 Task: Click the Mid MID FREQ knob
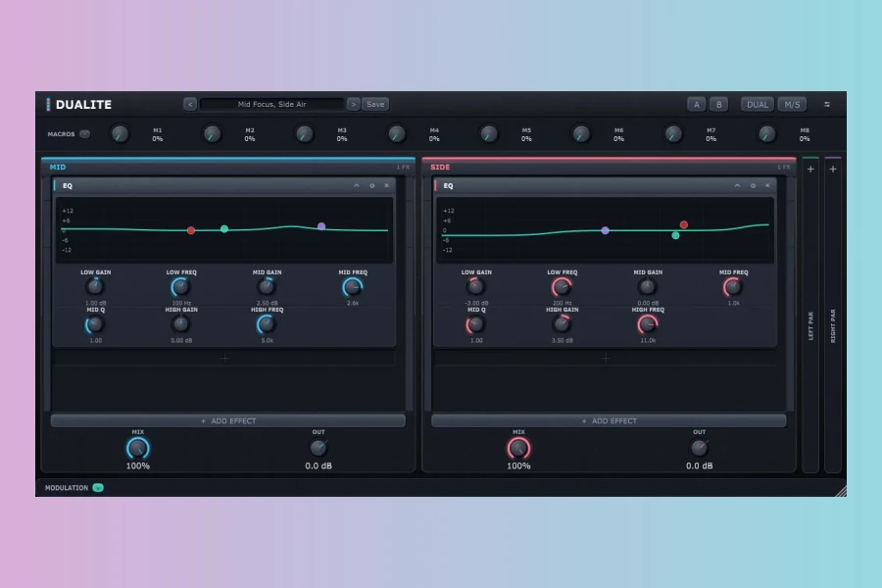tap(353, 287)
